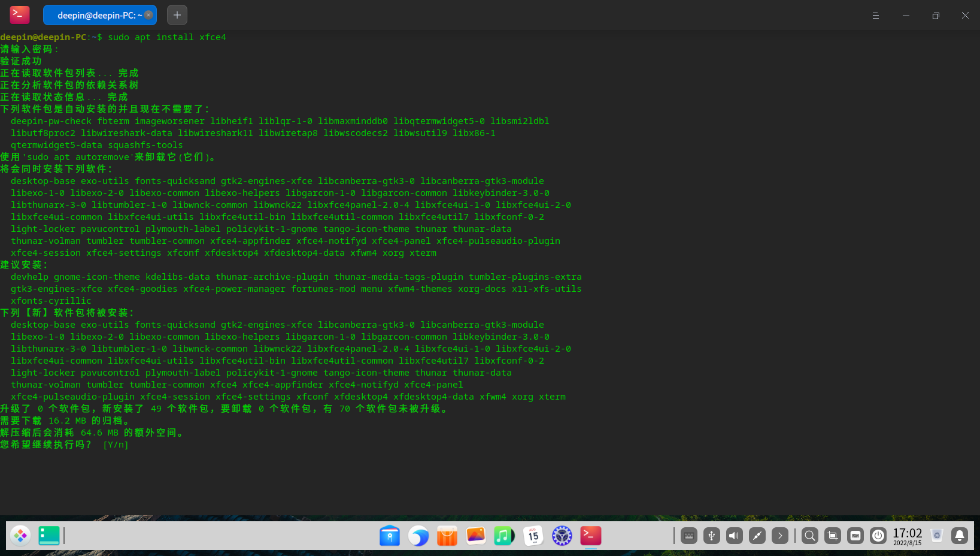Click the keyboard layout tray icon
This screenshot has height=556, width=980.
855,536
